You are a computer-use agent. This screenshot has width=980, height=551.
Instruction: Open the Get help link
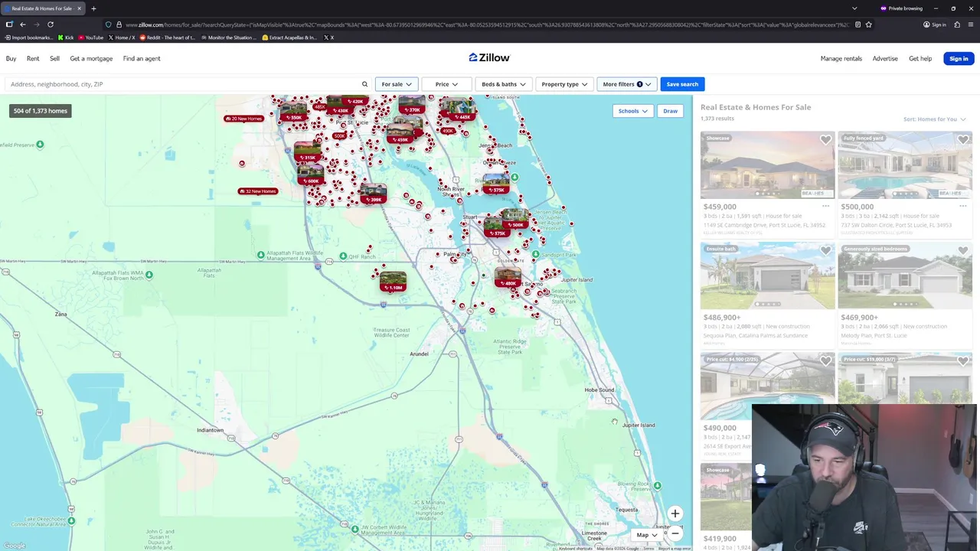click(920, 58)
